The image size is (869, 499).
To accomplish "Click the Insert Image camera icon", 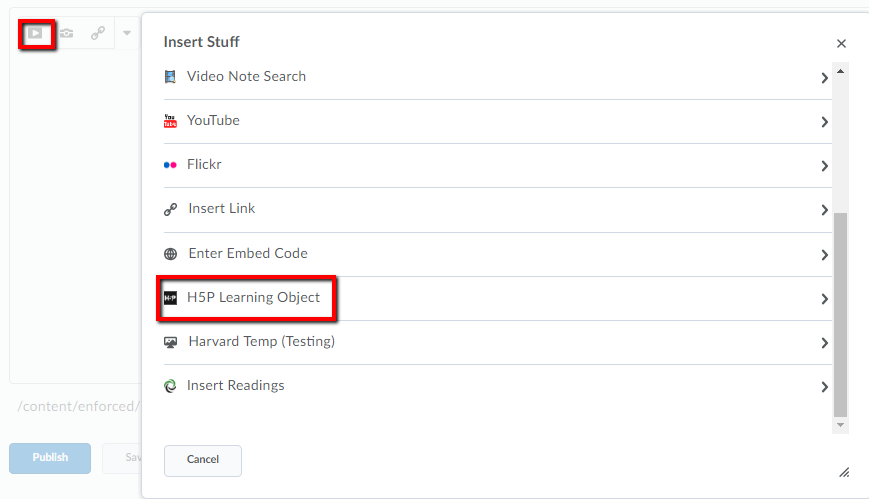I will 67,33.
